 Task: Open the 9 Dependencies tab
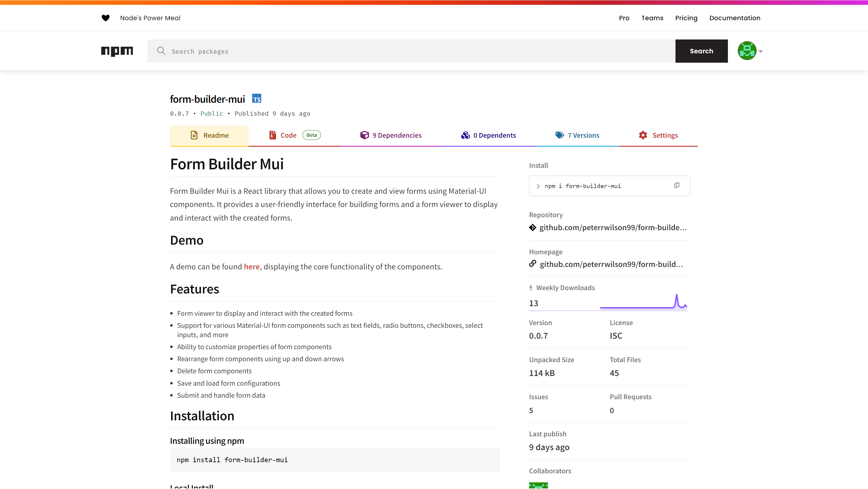397,135
